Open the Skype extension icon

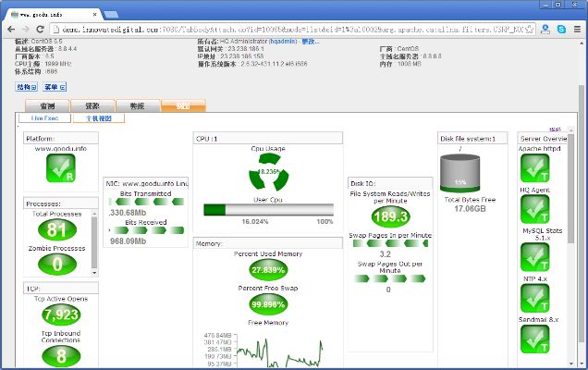coord(561,29)
